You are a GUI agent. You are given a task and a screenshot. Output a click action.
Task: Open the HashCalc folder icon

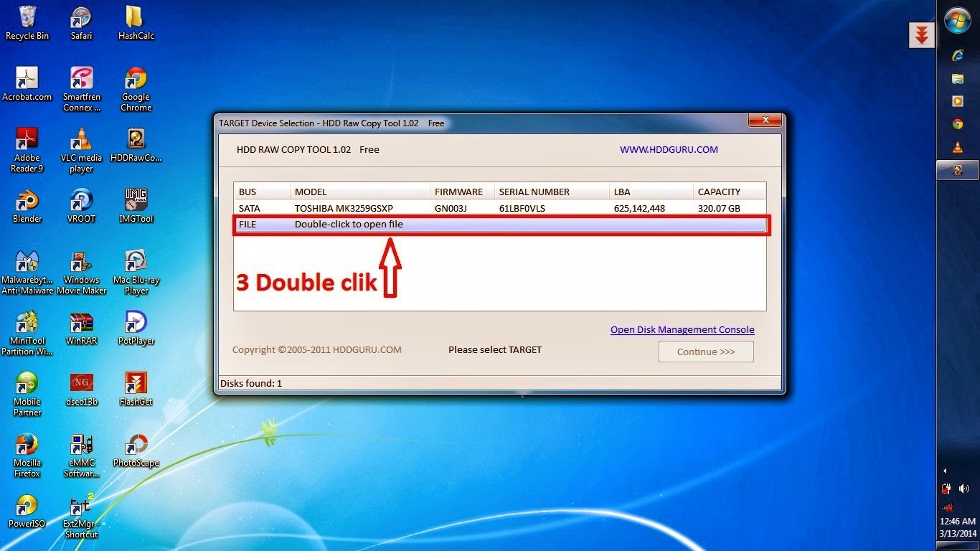(x=136, y=23)
